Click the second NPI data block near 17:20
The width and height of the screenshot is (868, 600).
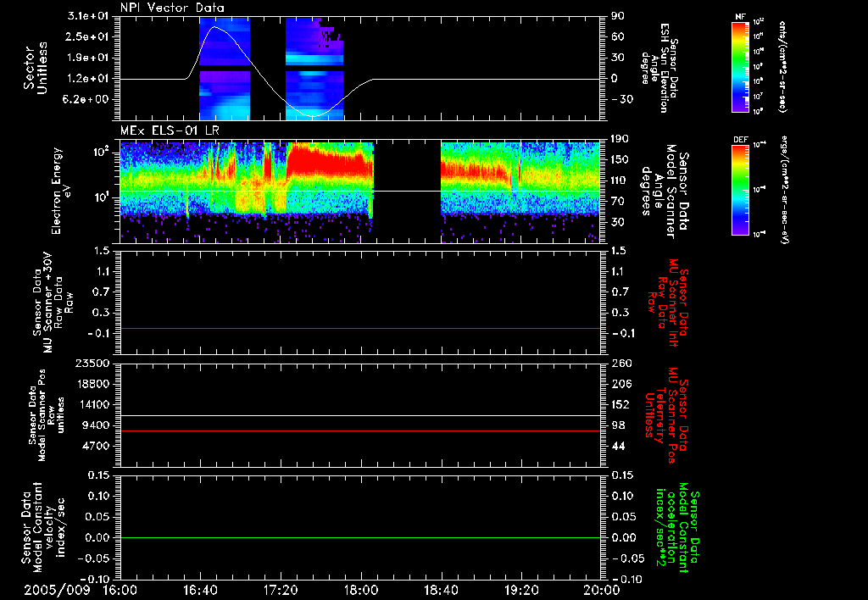pos(314,68)
